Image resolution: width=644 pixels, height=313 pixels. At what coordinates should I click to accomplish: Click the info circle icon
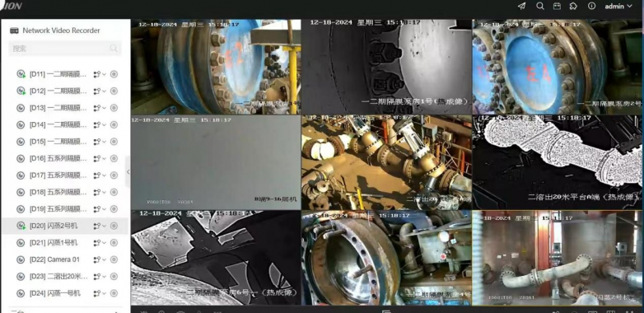click(592, 6)
